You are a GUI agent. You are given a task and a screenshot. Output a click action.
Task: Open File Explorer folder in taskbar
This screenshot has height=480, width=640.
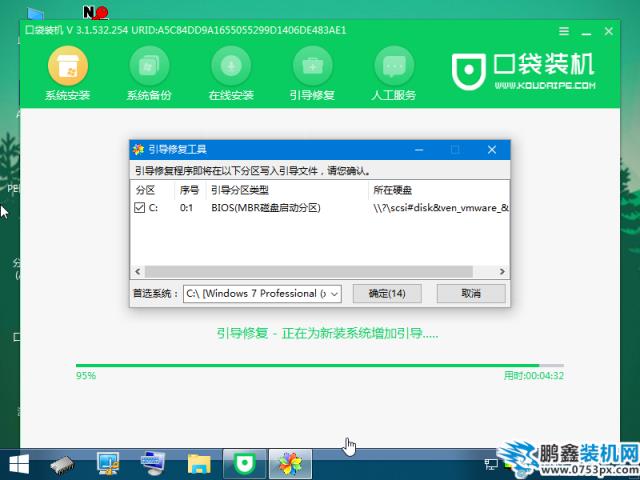coord(199,464)
